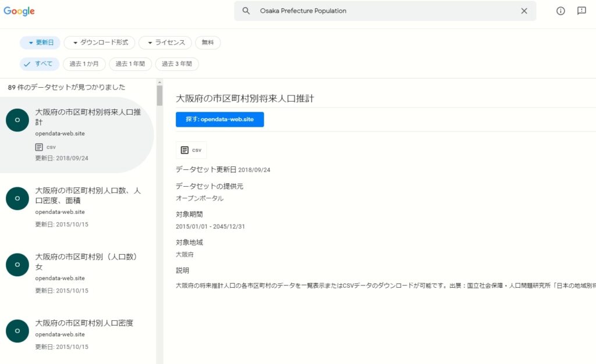Click dataset icon beside 人口数、人口密度、面積 result
596x364 pixels.
[x=17, y=198]
